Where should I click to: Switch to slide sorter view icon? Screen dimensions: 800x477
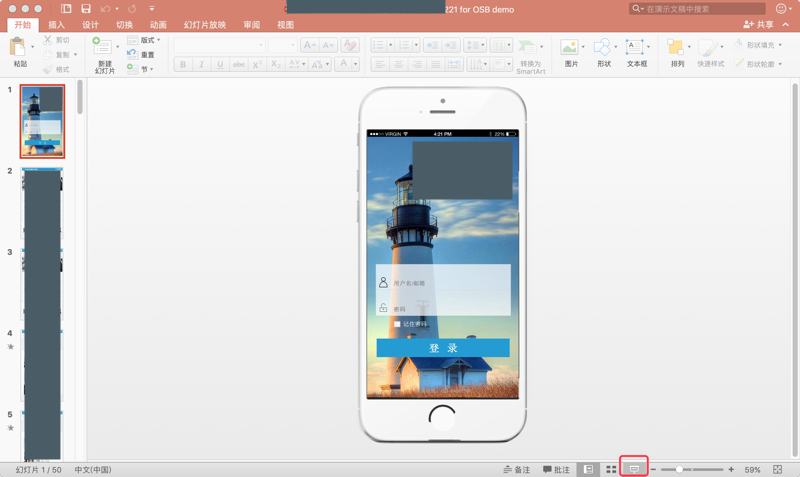(611, 469)
